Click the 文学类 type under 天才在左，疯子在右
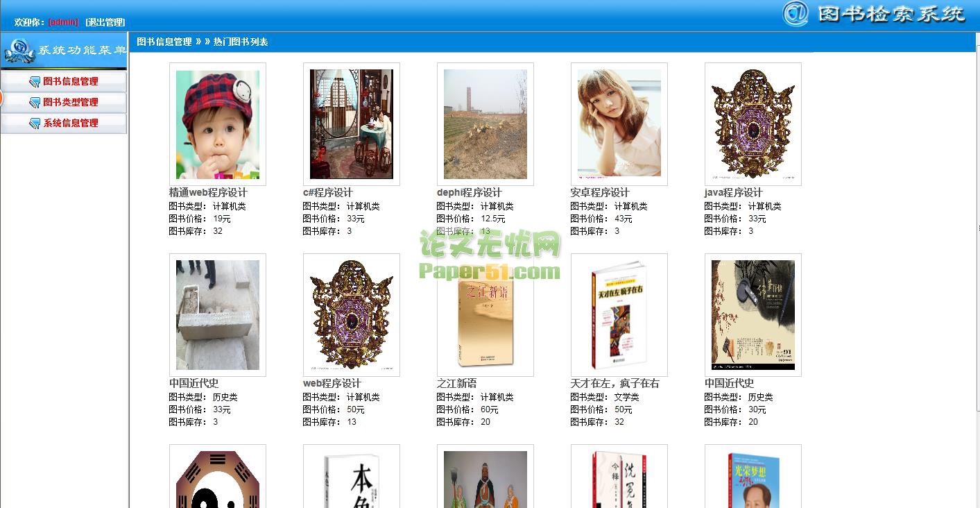This screenshot has width=980, height=508. 627,397
